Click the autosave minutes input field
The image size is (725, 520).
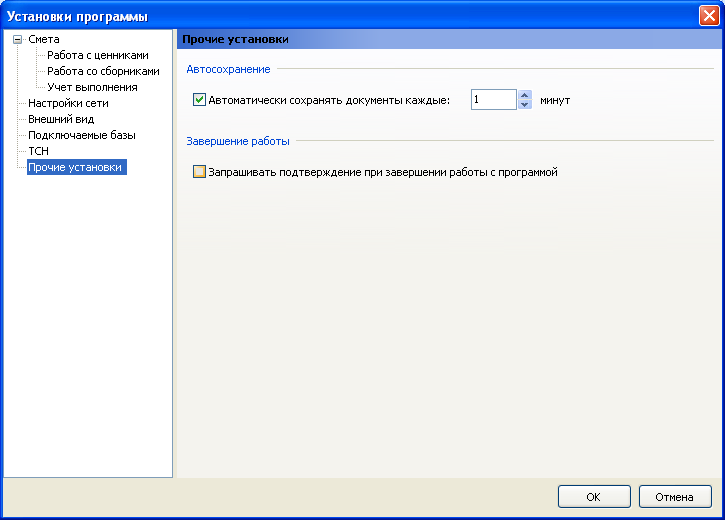click(494, 100)
